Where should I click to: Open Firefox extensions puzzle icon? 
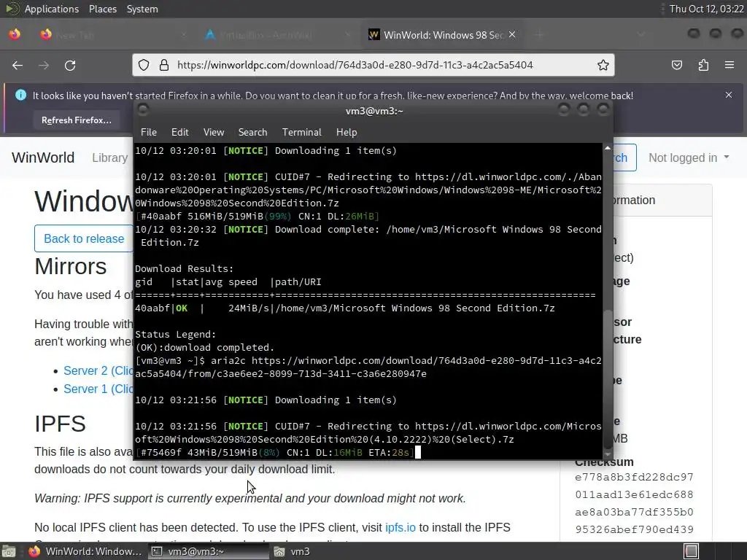[x=703, y=65]
